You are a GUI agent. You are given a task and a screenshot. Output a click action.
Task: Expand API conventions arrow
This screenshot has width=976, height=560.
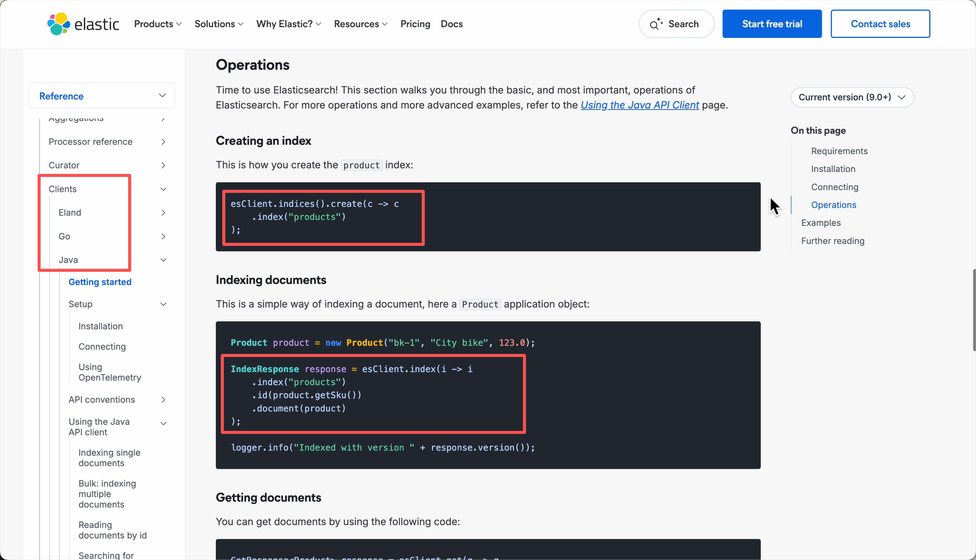click(163, 400)
